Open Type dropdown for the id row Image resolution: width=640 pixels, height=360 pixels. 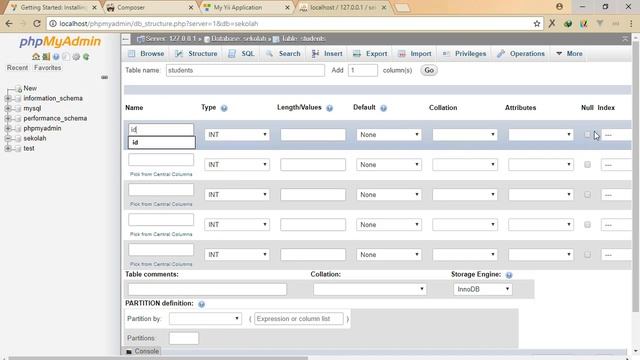coord(237,135)
